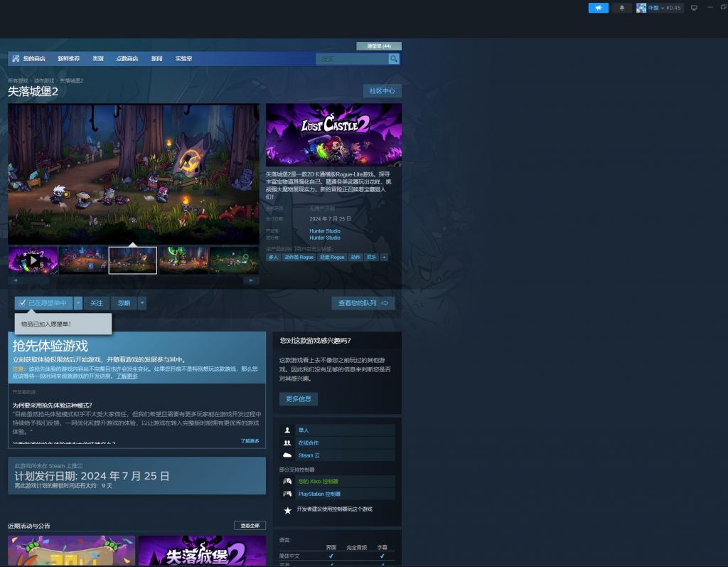Image resolution: width=728 pixels, height=567 pixels.
Task: Click the magnifier icon in the search bar
Action: coord(393,58)
